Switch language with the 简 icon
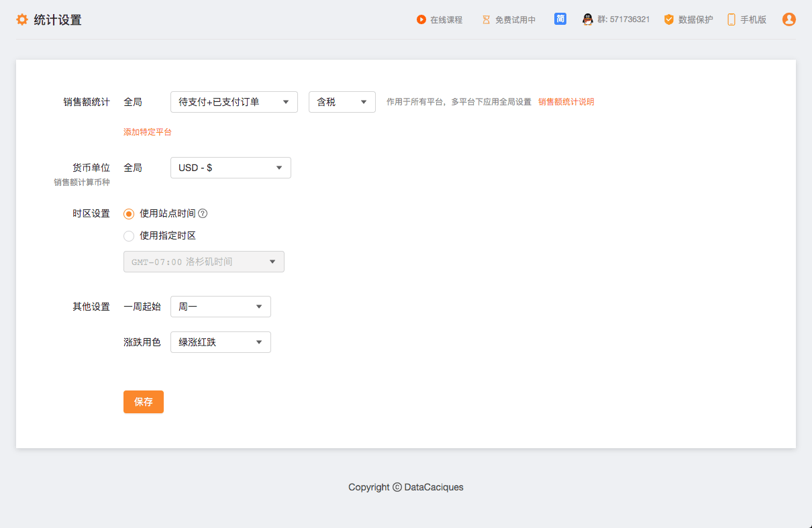 [560, 19]
